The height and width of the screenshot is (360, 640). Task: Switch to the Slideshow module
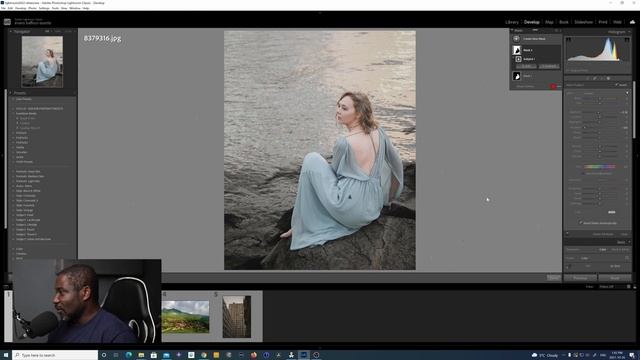point(583,22)
